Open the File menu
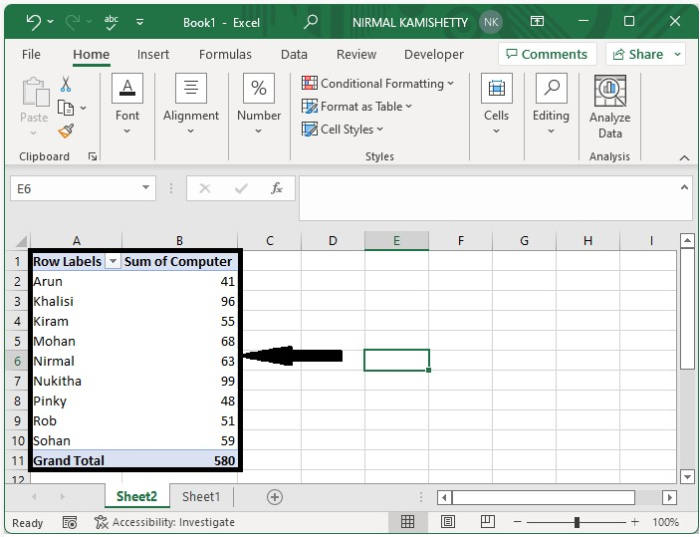The width and height of the screenshot is (700, 537). [x=31, y=54]
